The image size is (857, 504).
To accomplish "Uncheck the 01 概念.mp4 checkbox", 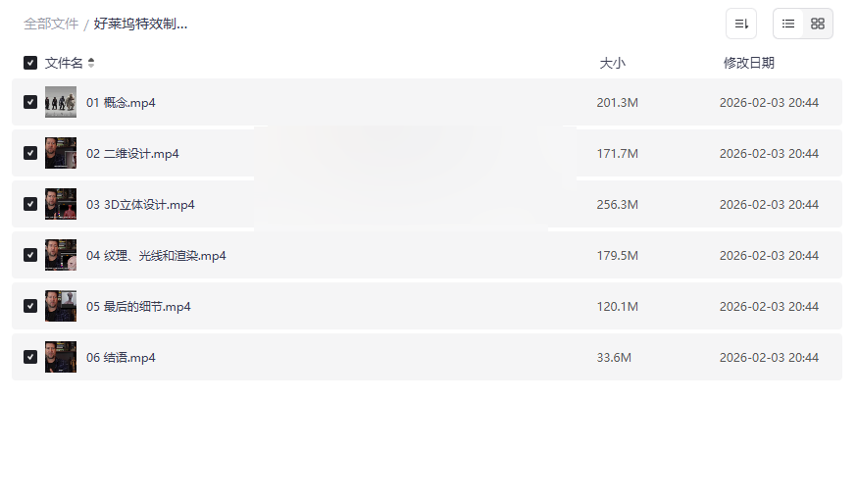I will coord(30,102).
